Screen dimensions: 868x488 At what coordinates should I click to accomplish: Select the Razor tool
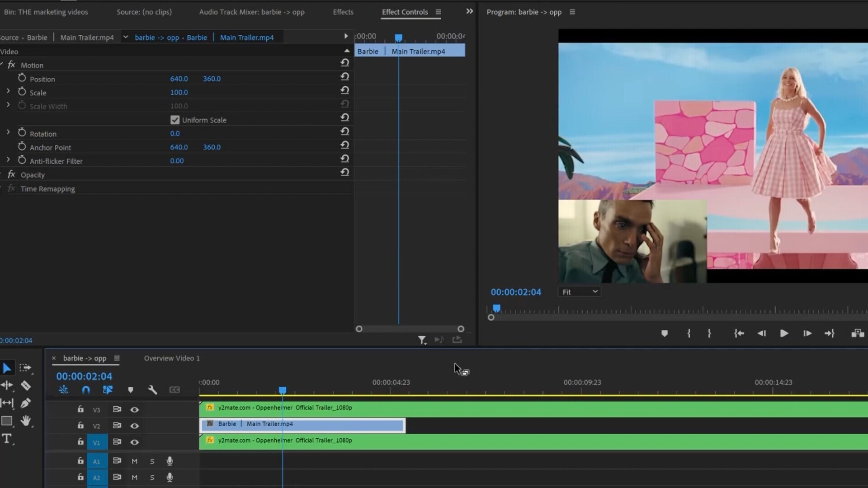point(26,385)
